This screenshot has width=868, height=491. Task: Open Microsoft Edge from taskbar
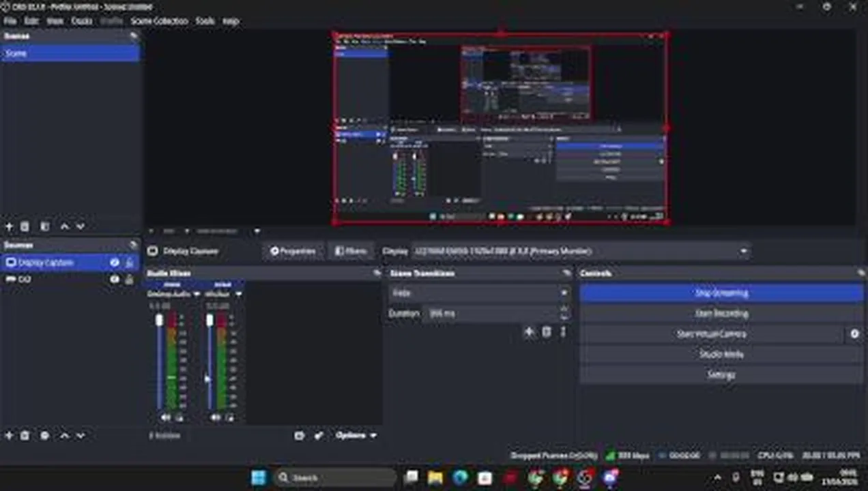[459, 477]
